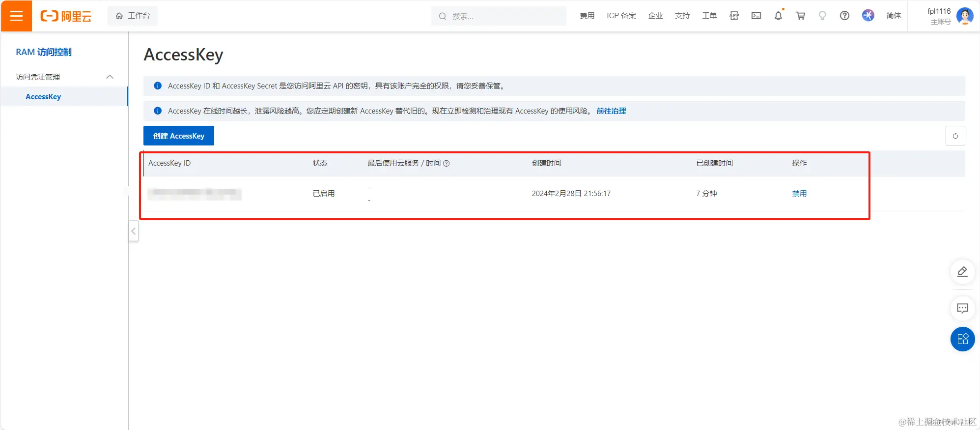Open the feedback pencil floating button
Screen dimensions: 980x430
pyautogui.click(x=962, y=272)
